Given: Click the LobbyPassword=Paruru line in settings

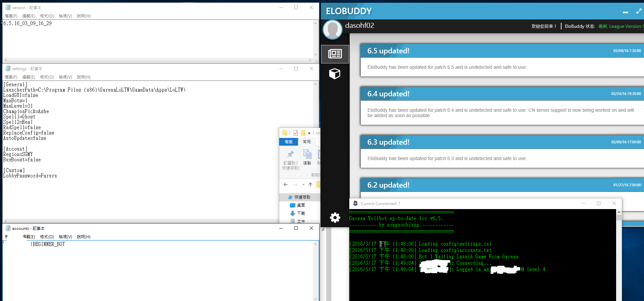Looking at the screenshot, I should [30, 176].
